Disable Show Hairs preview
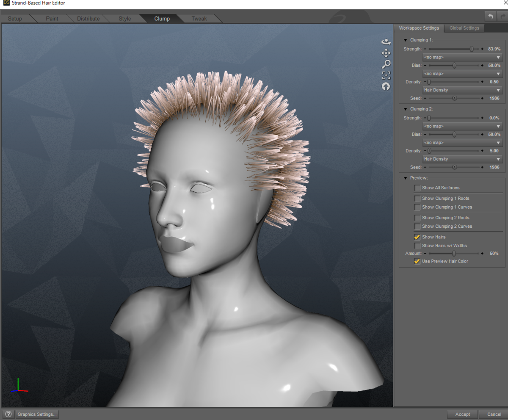This screenshot has width=508, height=420. pos(417,237)
